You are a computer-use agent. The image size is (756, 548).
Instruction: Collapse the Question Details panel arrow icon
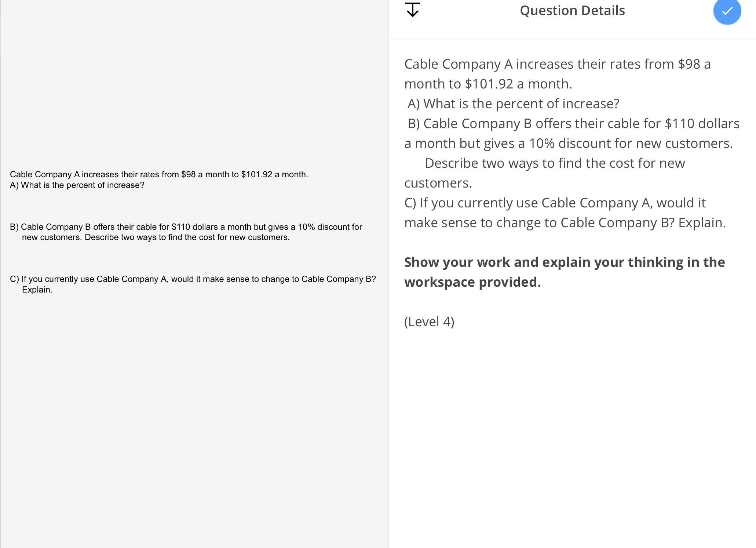[413, 10]
